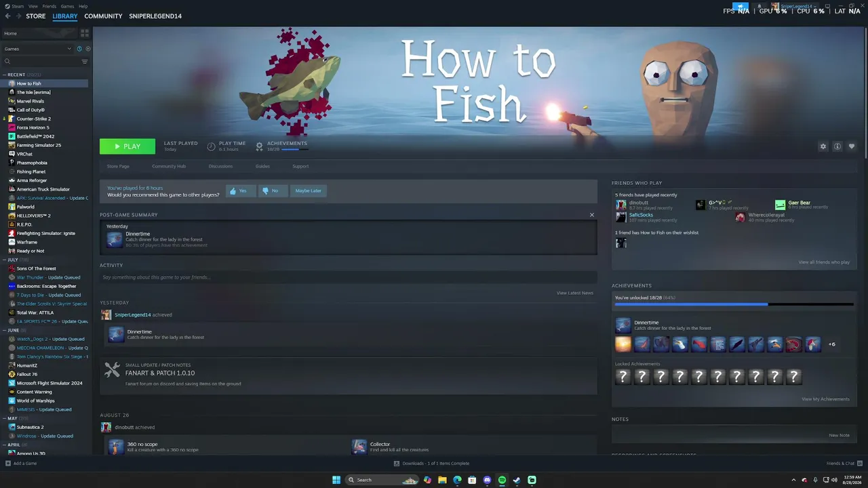Create a New Note
This screenshot has width=868, height=488.
click(x=839, y=435)
